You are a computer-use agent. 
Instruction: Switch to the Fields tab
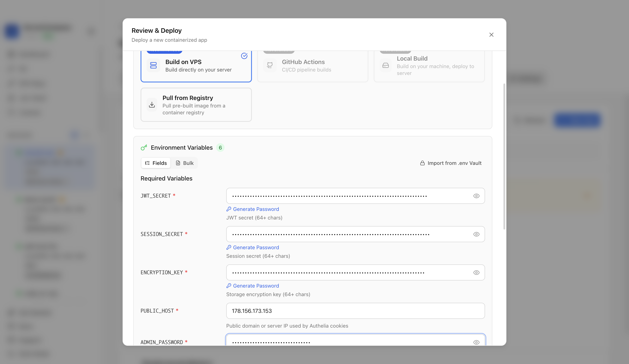point(156,163)
